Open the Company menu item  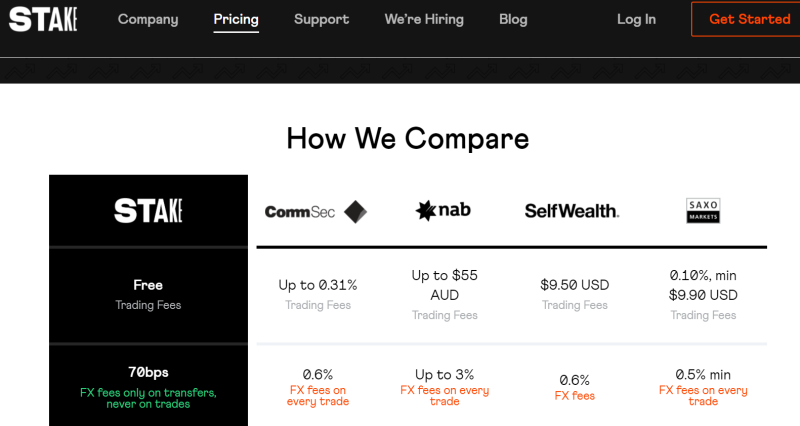pos(148,19)
